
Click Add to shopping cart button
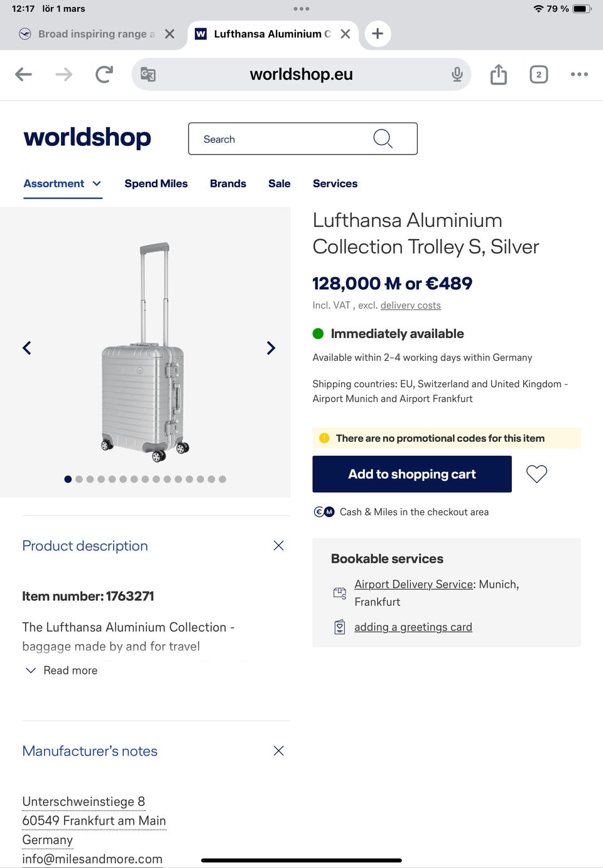pos(412,474)
